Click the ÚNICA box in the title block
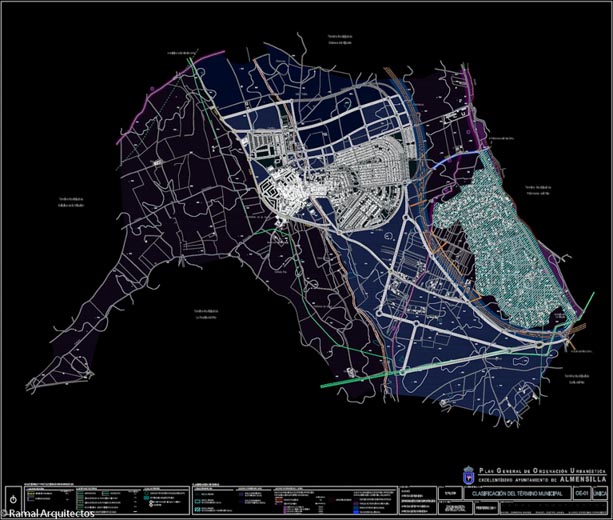The height and width of the screenshot is (520, 613). click(599, 493)
